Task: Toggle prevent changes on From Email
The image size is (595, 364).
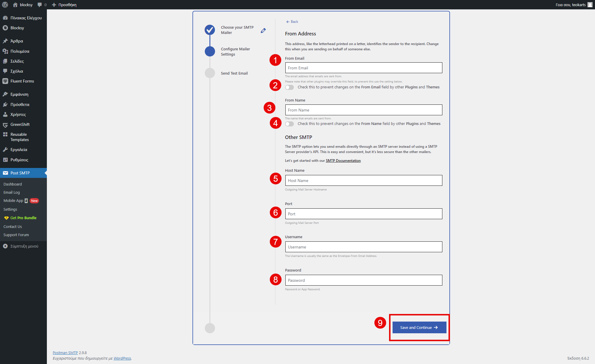Action: pyautogui.click(x=289, y=87)
